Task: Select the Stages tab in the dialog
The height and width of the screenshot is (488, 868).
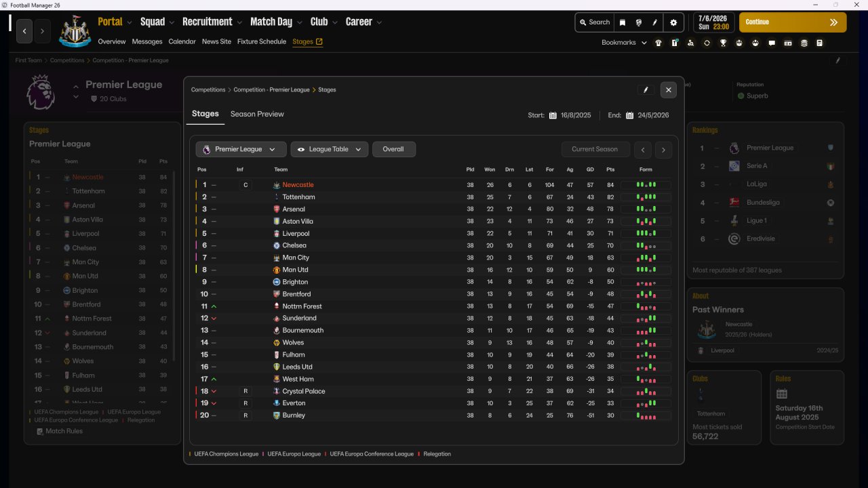Action: [x=205, y=114]
